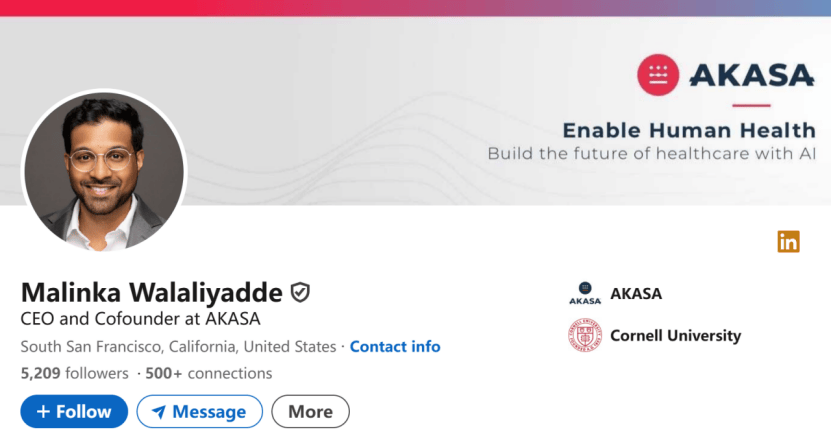Click the paper plane icon on Message
832x448 pixels.
coord(158,411)
